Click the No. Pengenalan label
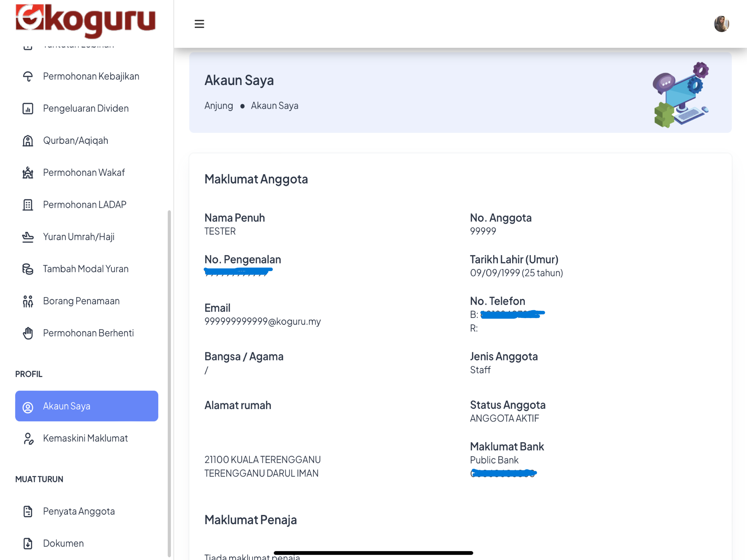747x560 pixels. 243,259
